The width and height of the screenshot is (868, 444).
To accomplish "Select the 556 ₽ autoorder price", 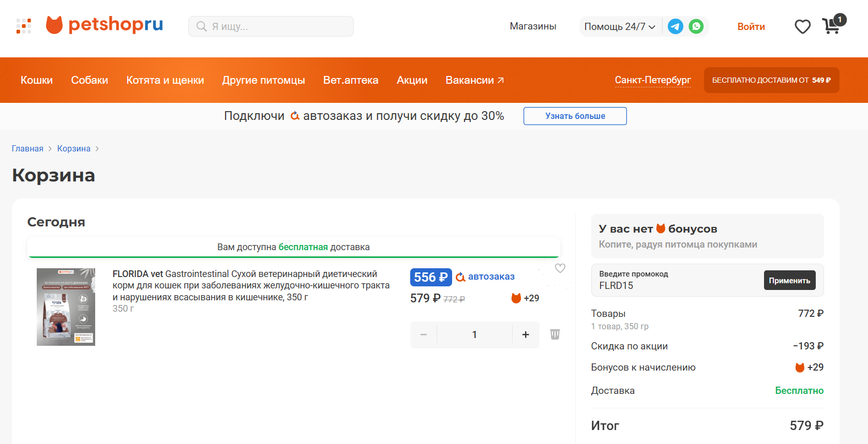I will point(431,277).
